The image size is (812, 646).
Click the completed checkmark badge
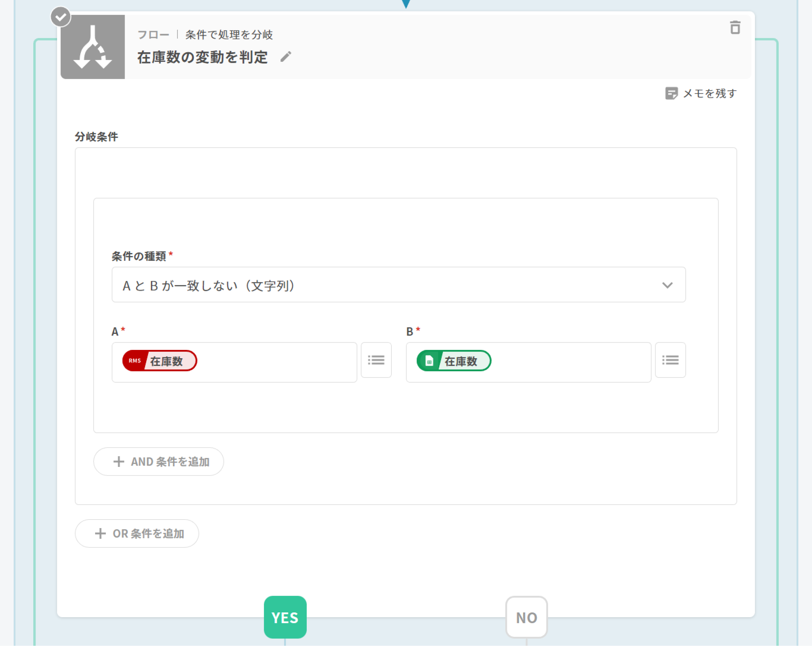click(x=61, y=17)
